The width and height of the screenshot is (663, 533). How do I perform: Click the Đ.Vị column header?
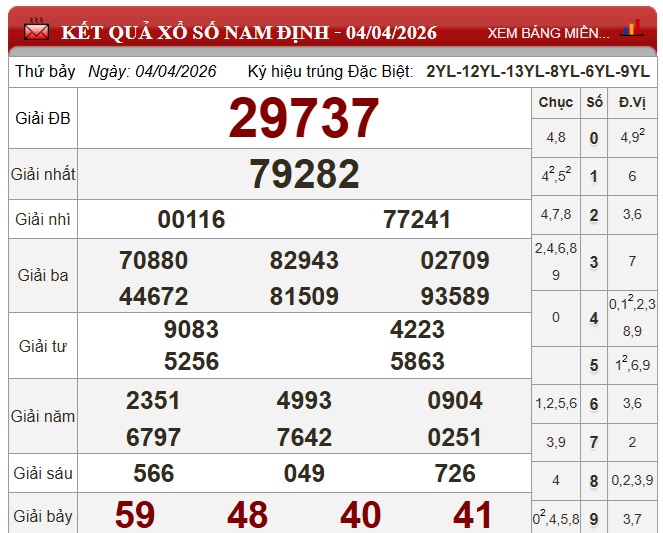coord(631,103)
